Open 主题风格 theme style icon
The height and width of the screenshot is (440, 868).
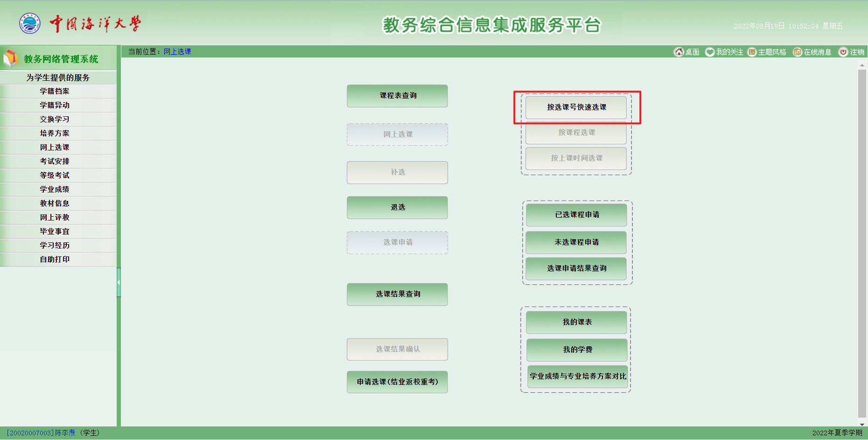tap(752, 52)
